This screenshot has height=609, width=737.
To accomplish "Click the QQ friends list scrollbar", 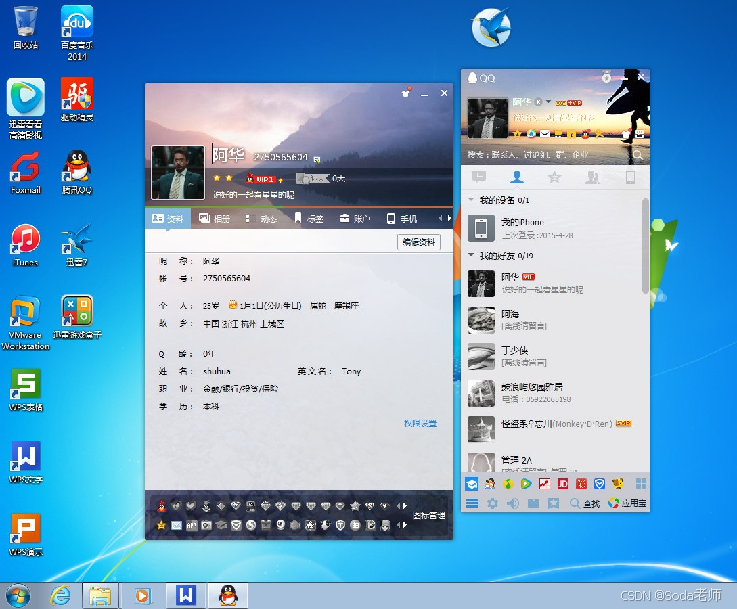I will click(x=645, y=245).
